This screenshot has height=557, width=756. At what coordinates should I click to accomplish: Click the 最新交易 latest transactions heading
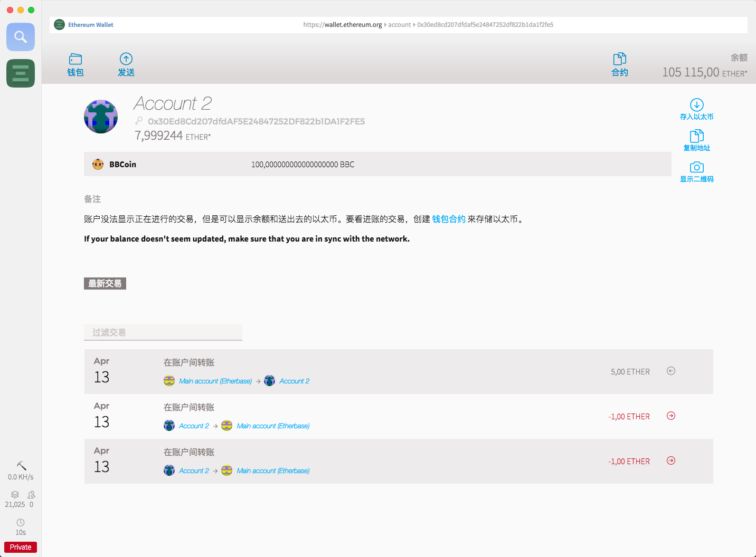coord(105,283)
